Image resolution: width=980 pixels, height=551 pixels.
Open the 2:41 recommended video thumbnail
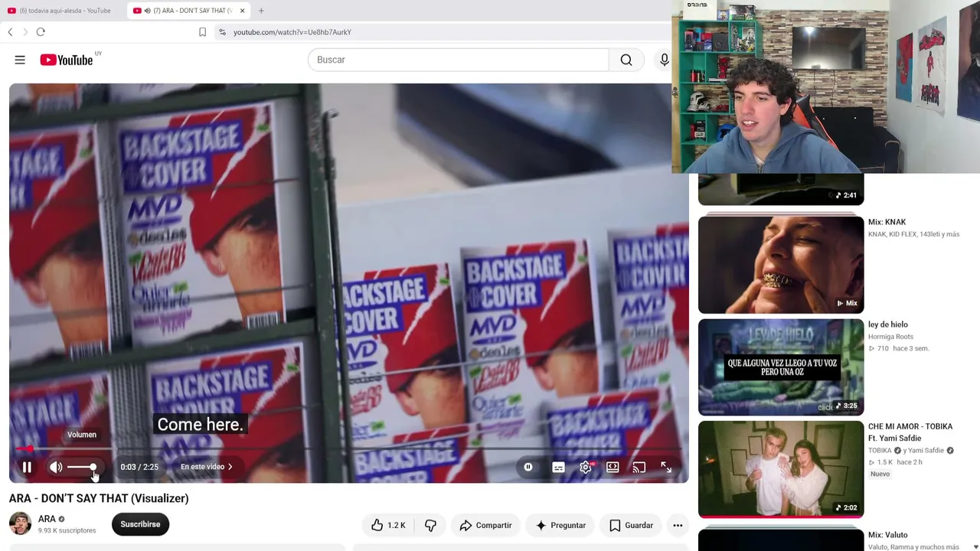[x=781, y=189]
